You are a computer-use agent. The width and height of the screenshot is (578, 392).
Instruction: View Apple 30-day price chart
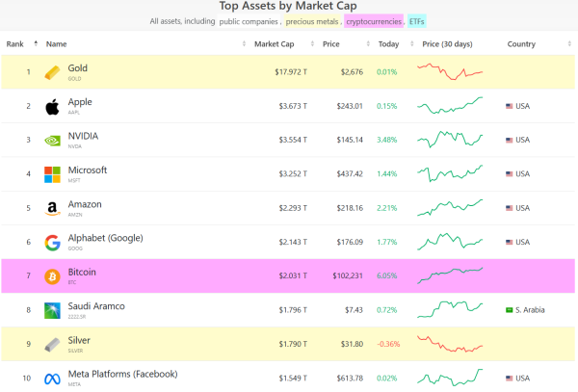[450, 105]
